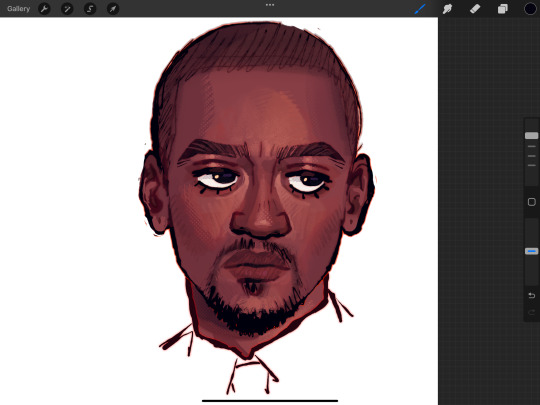The height and width of the screenshot is (405, 540).
Task: Select the Brush paint tool
Action: pyautogui.click(x=420, y=9)
